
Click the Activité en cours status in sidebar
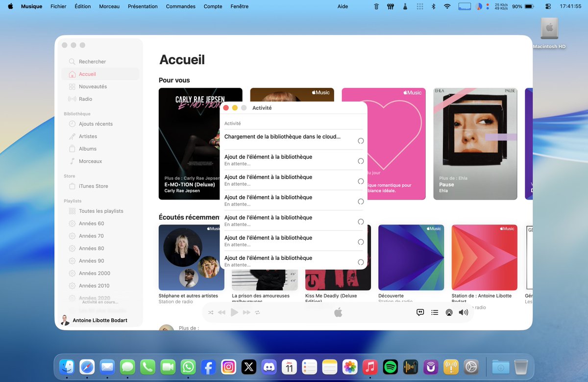(x=100, y=302)
